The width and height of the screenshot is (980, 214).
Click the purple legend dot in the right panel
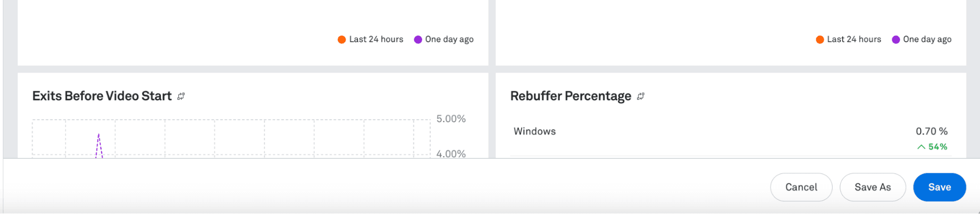point(896,40)
